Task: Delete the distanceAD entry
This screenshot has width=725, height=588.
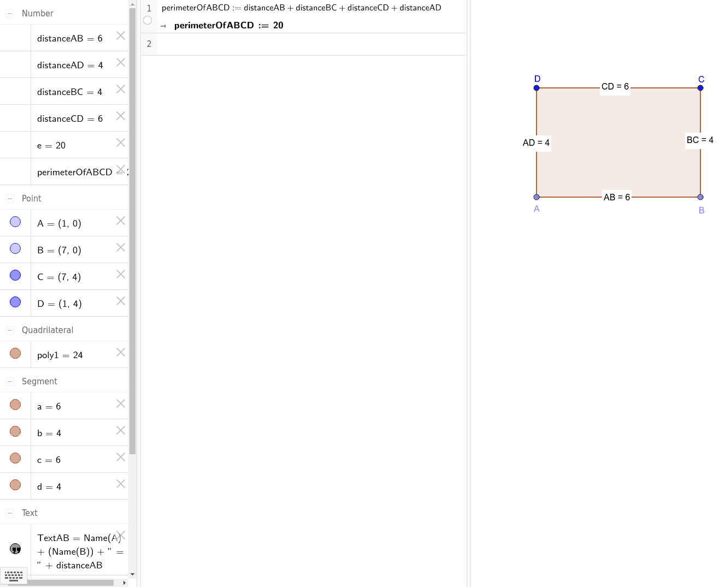Action: click(x=121, y=62)
